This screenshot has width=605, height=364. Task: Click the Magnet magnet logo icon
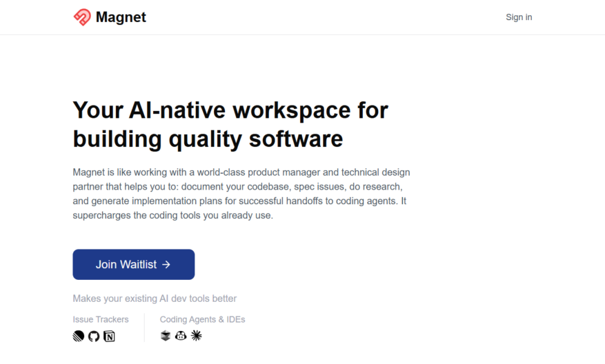tap(82, 17)
